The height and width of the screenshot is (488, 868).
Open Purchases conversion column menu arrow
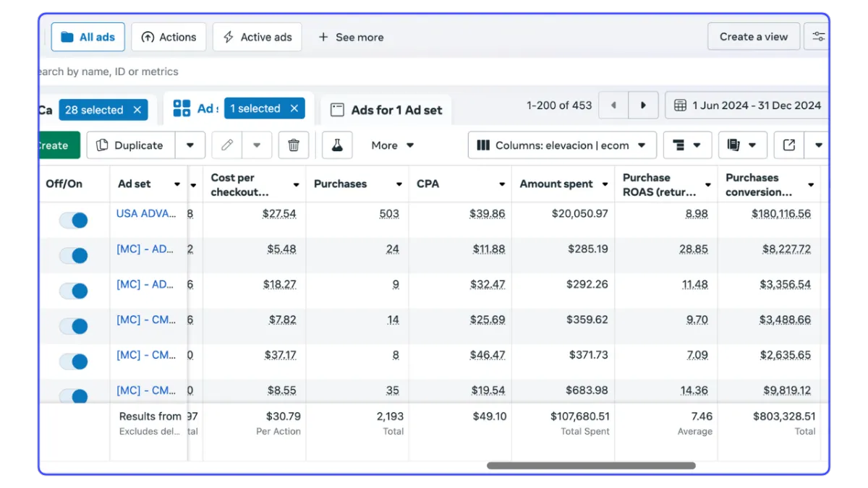(x=811, y=185)
